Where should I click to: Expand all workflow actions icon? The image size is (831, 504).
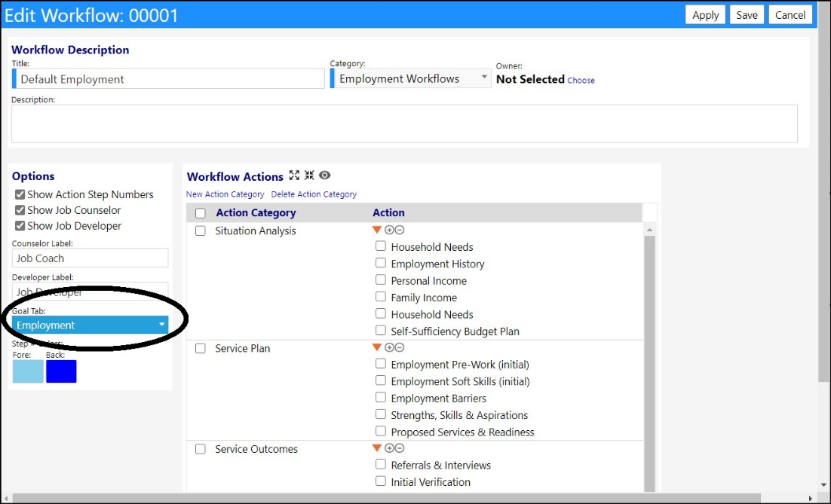[294, 176]
